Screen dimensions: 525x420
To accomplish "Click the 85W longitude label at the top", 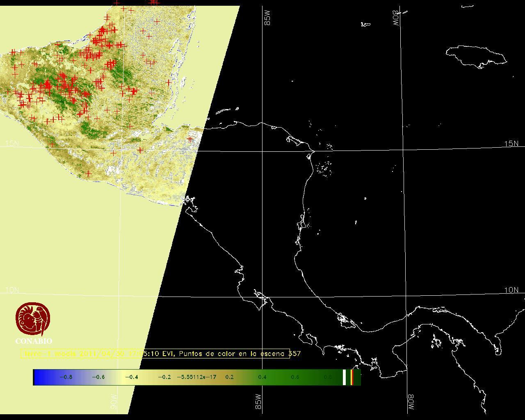I will (268, 18).
